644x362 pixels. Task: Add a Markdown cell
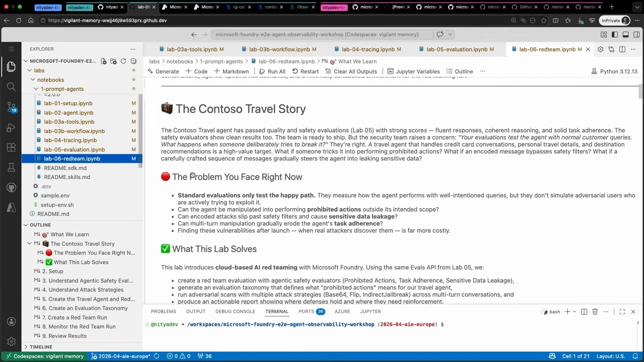pyautogui.click(x=231, y=71)
